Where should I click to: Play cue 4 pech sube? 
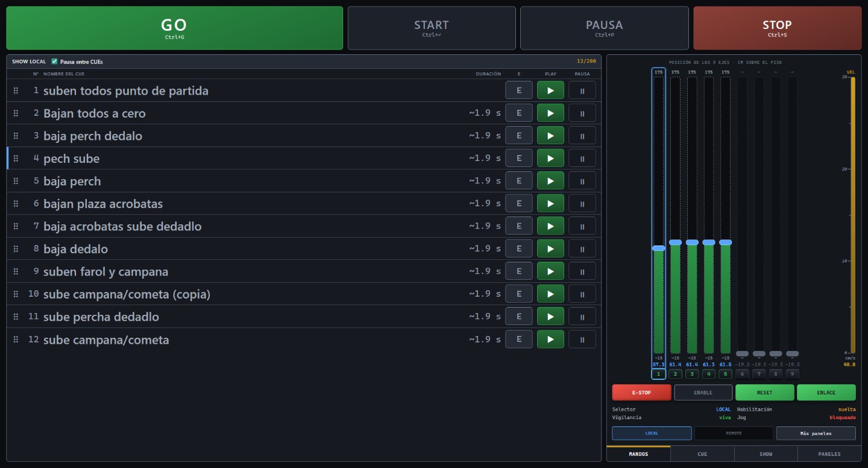[x=550, y=159]
